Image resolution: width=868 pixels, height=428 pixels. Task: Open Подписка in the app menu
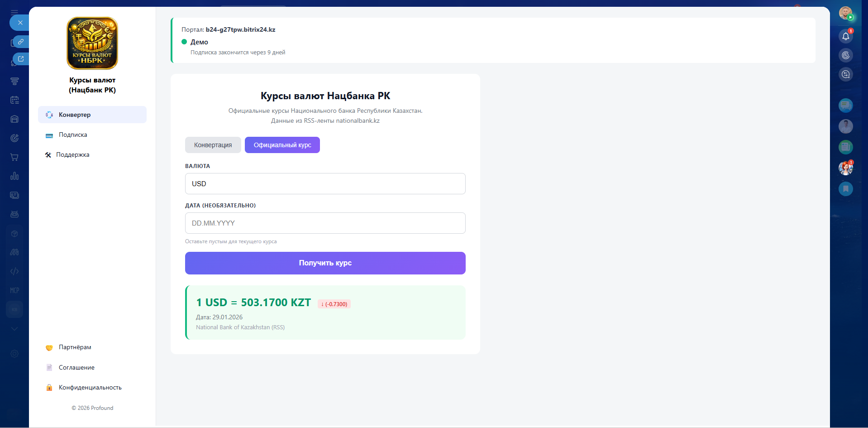73,135
